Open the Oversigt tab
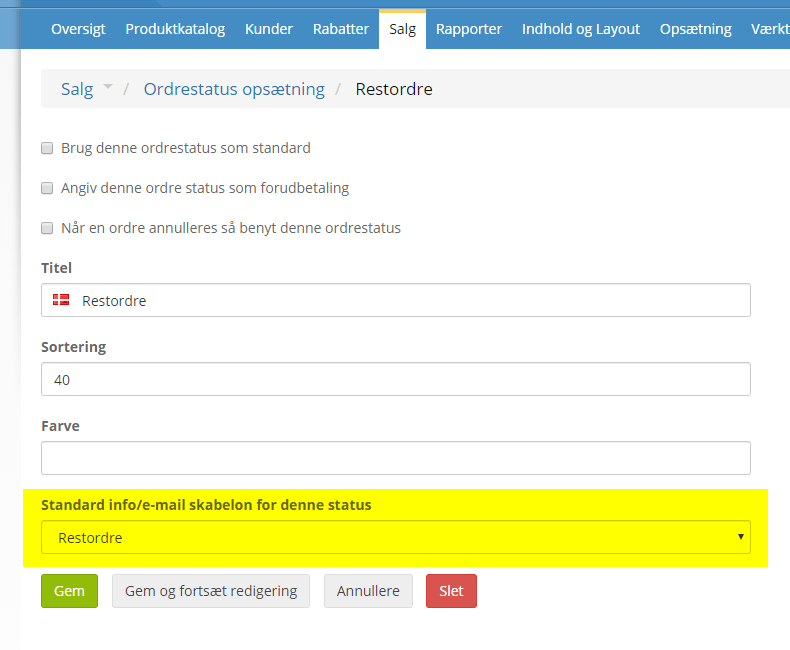Viewport: 790px width, 650px height. [78, 29]
